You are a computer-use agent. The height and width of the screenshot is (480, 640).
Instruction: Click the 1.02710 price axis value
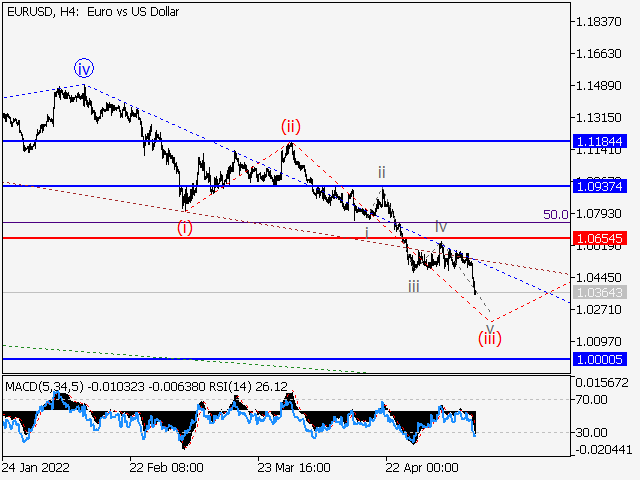599,309
